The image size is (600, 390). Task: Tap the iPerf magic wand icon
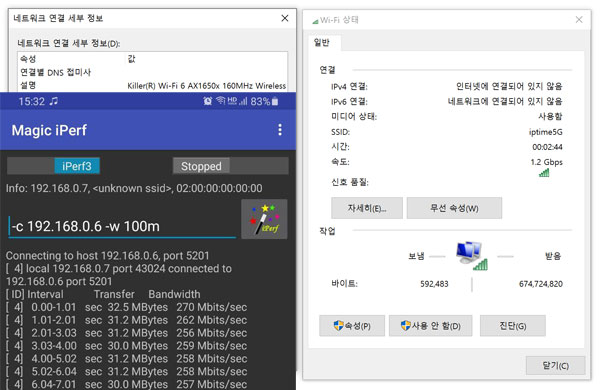(x=264, y=219)
